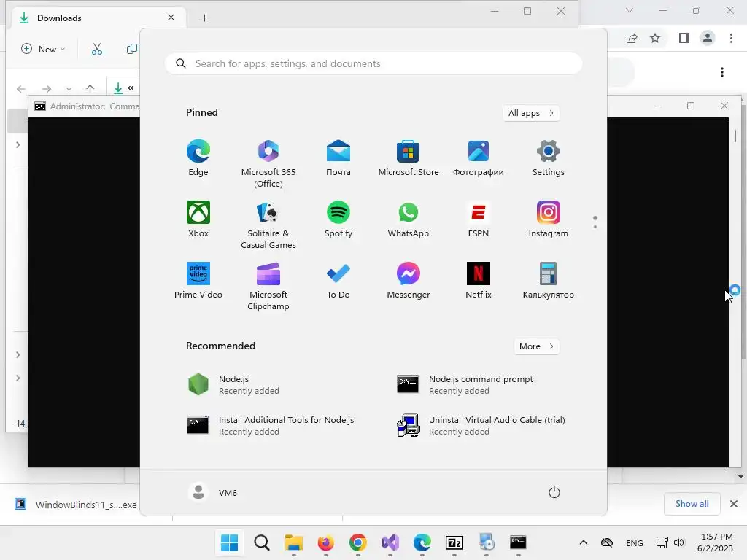This screenshot has height=560, width=747.
Task: Click the Cut scissors icon in File Explorer
Action: (x=97, y=49)
